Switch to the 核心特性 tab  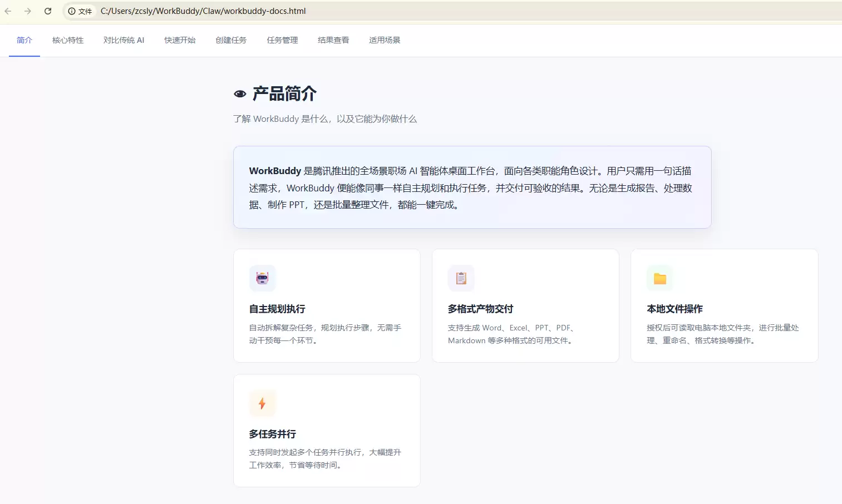click(x=67, y=40)
